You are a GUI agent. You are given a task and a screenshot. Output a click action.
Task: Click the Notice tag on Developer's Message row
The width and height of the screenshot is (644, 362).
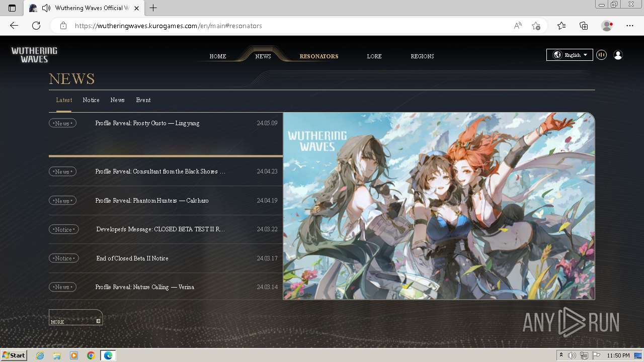tap(63, 229)
